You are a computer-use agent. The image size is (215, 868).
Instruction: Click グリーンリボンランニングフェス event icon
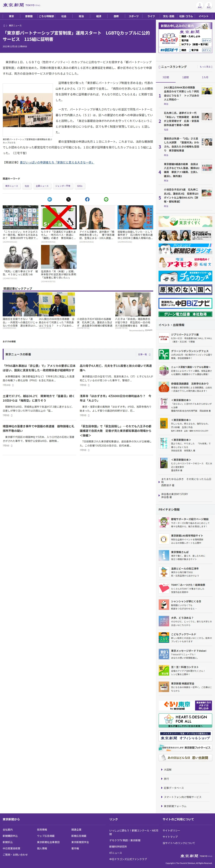pyautogui.click(x=164, y=355)
